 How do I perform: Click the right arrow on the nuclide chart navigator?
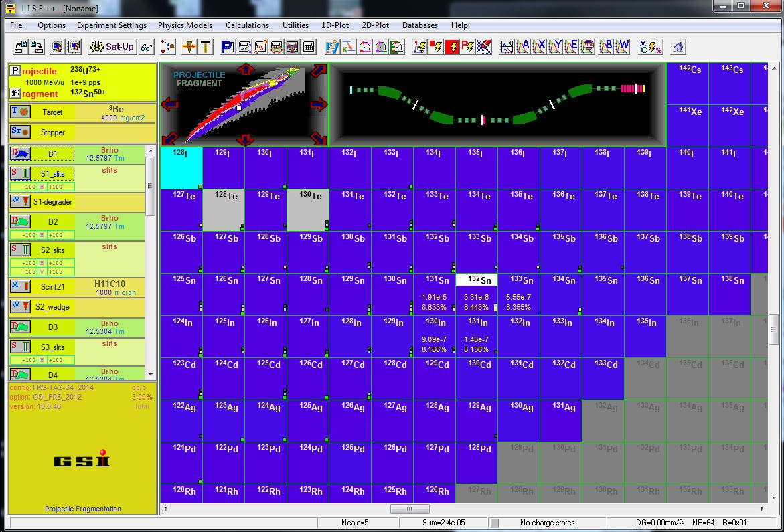coord(319,104)
